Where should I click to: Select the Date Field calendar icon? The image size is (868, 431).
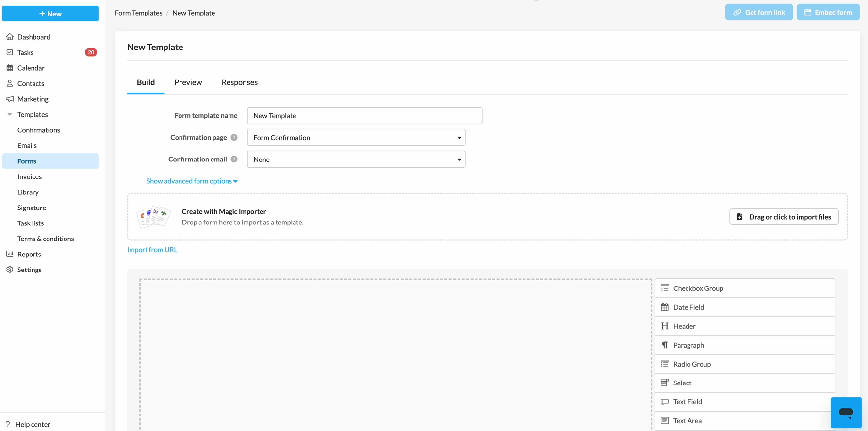click(x=665, y=307)
